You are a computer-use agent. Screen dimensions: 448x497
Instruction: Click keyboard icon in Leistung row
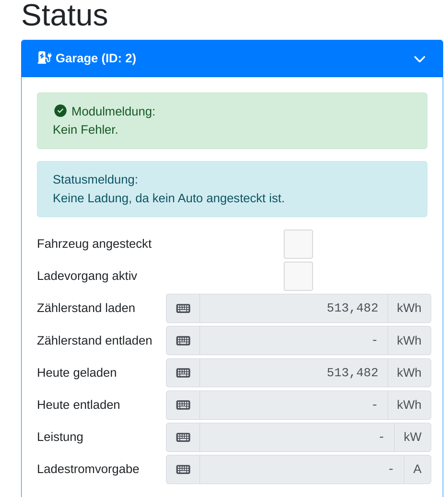point(183,437)
